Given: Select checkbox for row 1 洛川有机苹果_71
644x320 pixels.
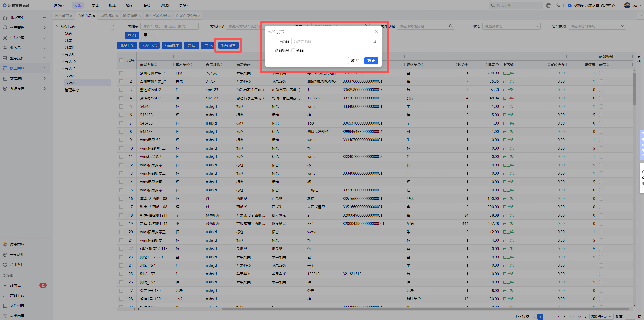Looking at the screenshot, I should pos(121,73).
